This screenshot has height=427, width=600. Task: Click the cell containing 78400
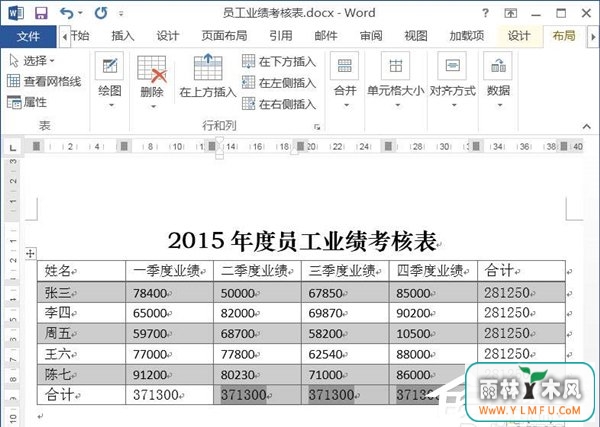coord(170,293)
